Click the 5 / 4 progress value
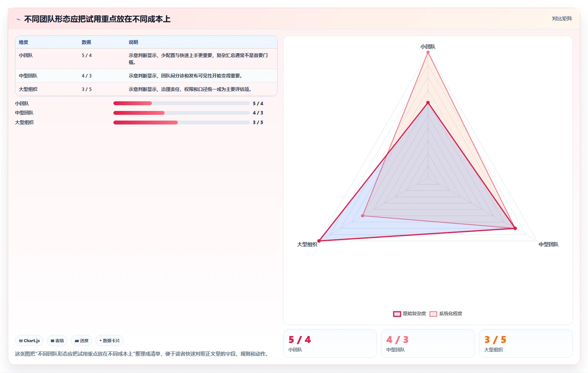The image size is (588, 373). click(x=258, y=104)
